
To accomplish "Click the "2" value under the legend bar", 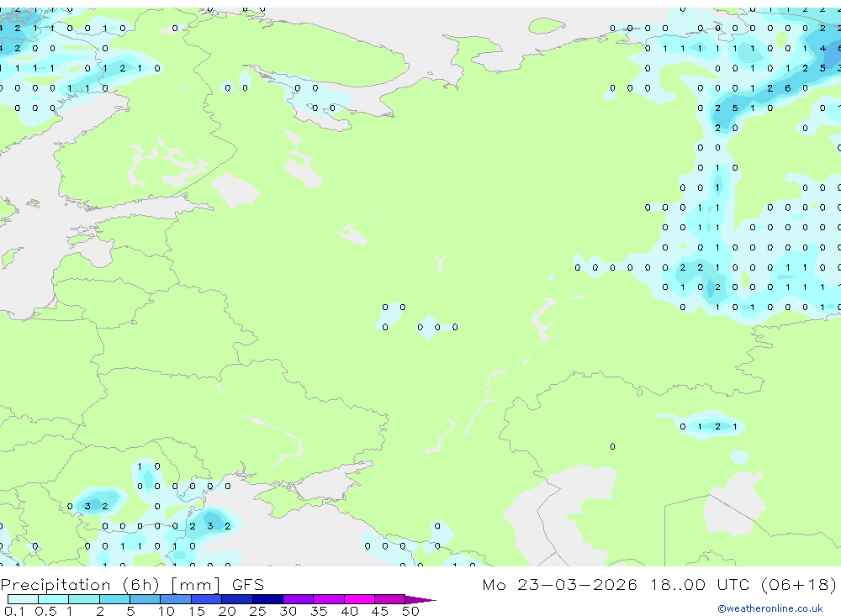I will pyautogui.click(x=100, y=611).
